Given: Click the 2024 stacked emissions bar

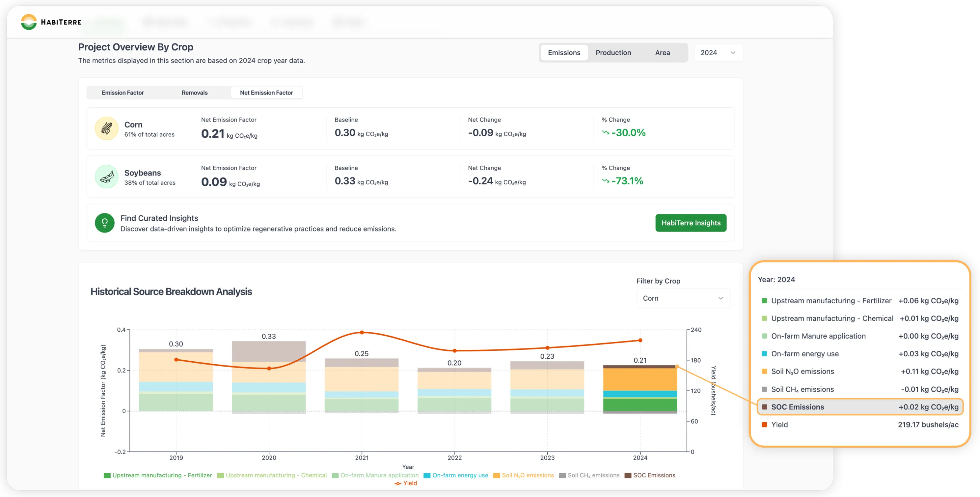Looking at the screenshot, I should click(640, 384).
